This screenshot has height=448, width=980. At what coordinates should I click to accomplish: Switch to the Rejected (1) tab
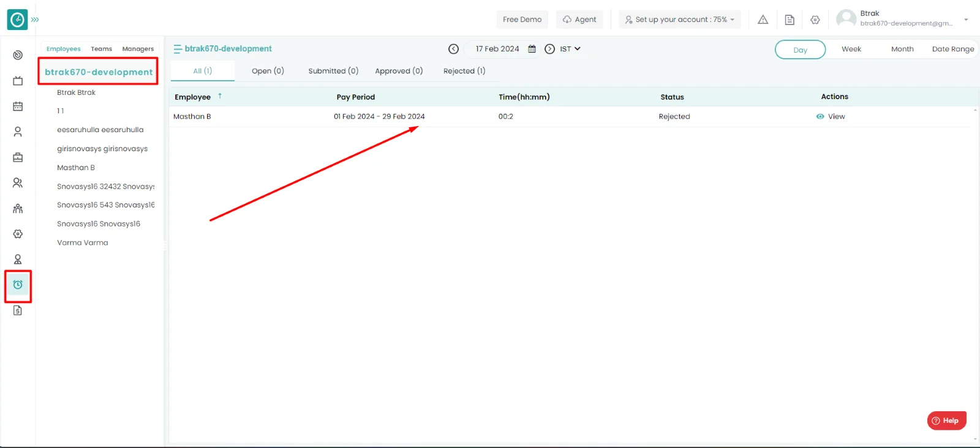coord(464,71)
